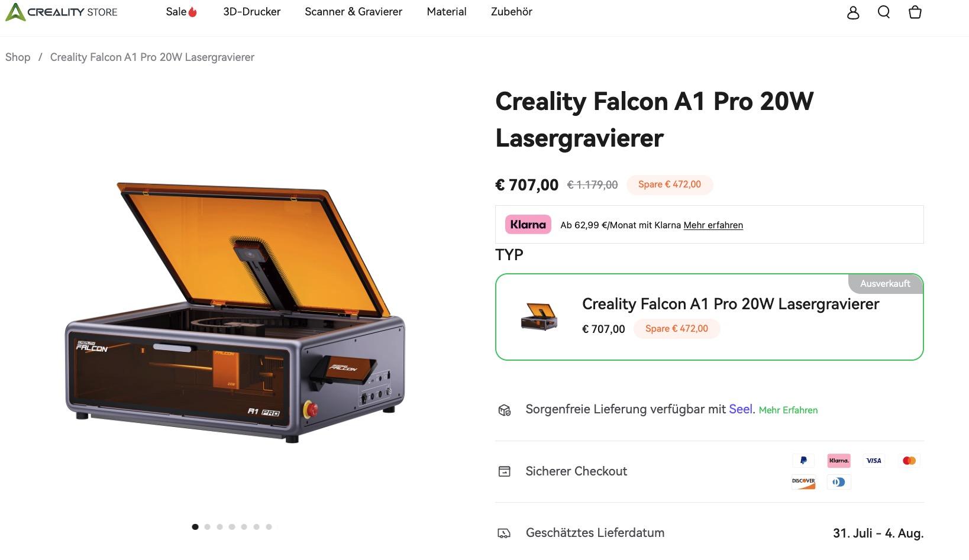Click the Creality Store logo
Viewport: 969px width, 560px height.
62,12
